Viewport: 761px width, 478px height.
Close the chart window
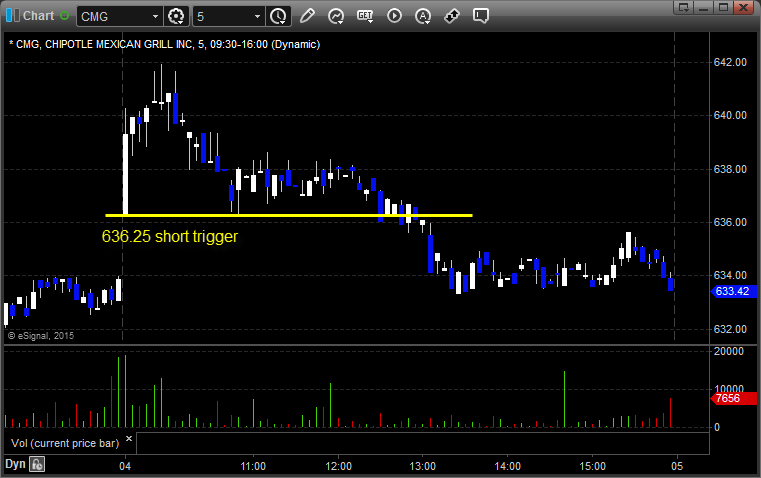(743, 7)
